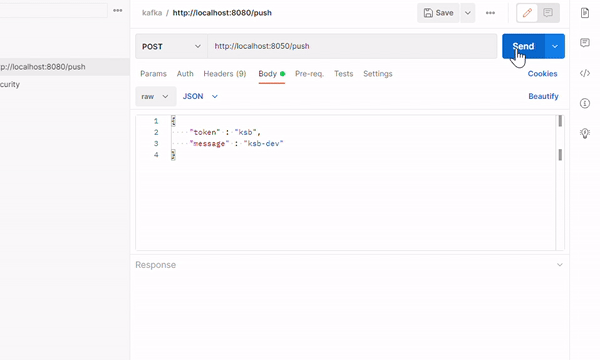
Task: Switch to edit mode pencil icon
Action: [527, 13]
